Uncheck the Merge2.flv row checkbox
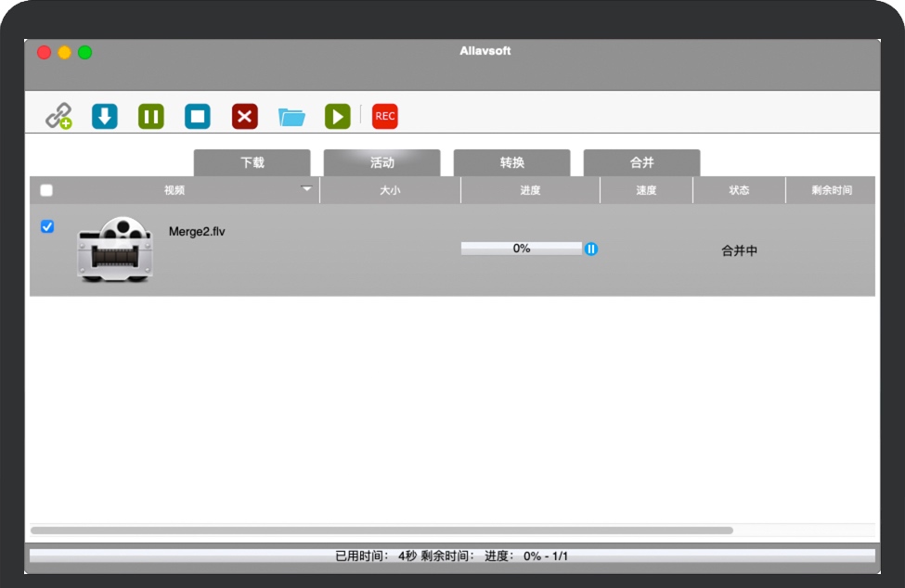 (47, 226)
